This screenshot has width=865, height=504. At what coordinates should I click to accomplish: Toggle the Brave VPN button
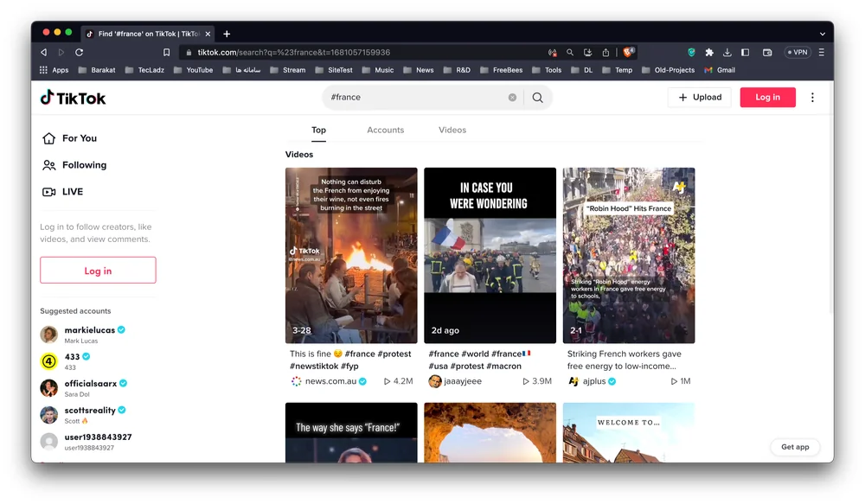click(797, 53)
